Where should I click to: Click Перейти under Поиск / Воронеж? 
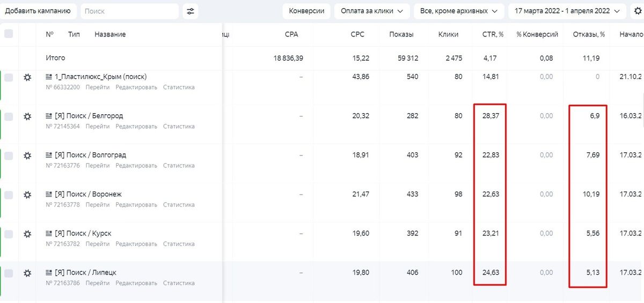(x=97, y=205)
